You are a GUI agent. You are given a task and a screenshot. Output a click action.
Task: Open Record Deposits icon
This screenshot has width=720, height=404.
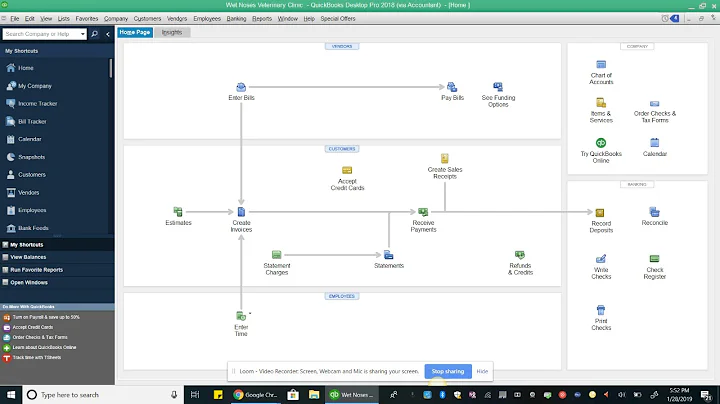pos(600,213)
